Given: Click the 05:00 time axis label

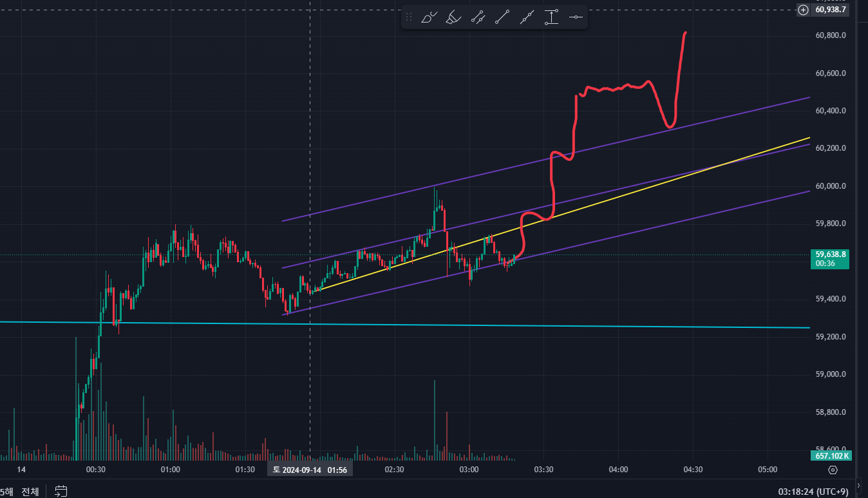Looking at the screenshot, I should coord(768,470).
